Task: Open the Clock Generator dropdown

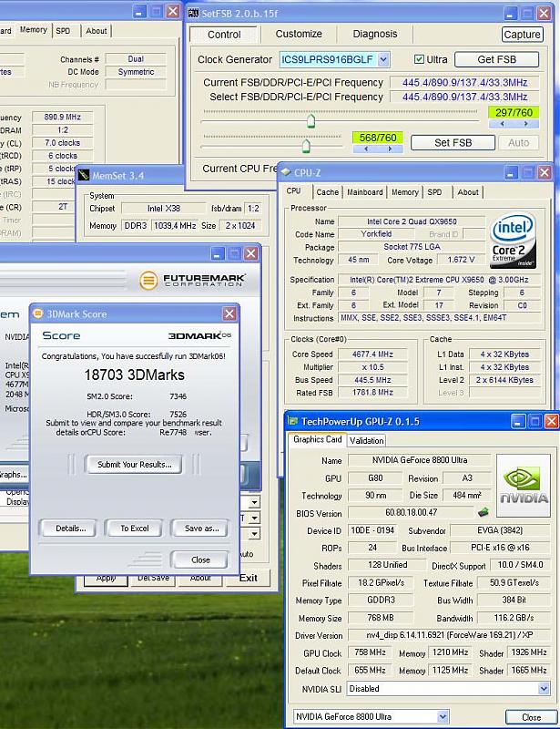Action: point(383,59)
